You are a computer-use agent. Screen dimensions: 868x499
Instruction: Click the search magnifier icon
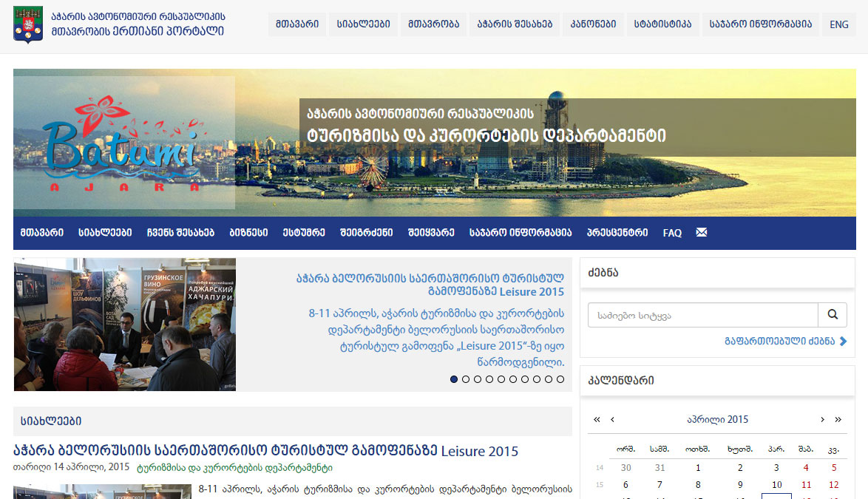833,314
